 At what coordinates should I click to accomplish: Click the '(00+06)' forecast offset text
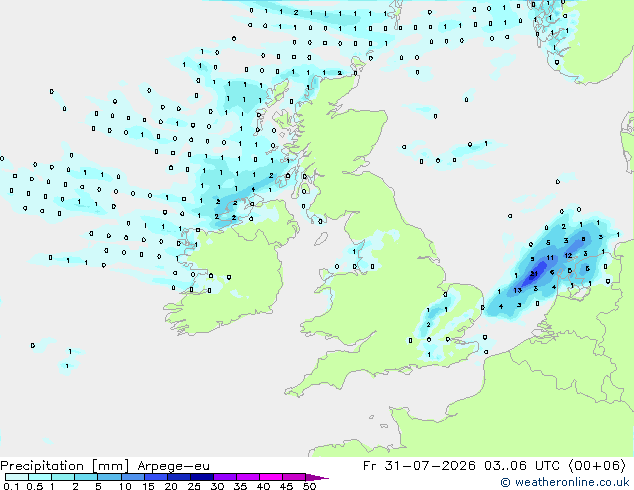pyautogui.click(x=598, y=466)
